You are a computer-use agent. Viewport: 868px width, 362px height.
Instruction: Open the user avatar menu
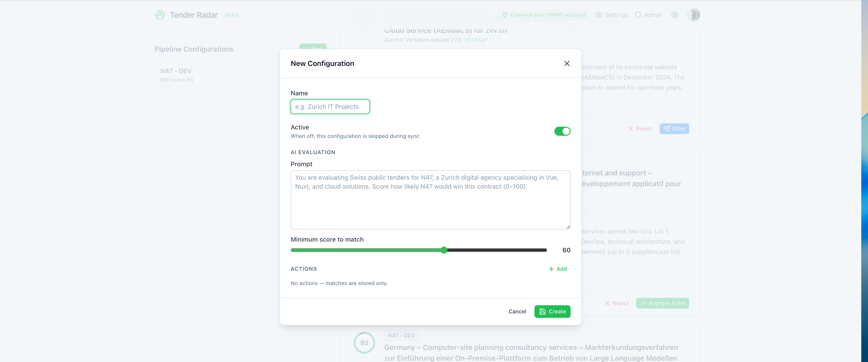pyautogui.click(x=694, y=15)
